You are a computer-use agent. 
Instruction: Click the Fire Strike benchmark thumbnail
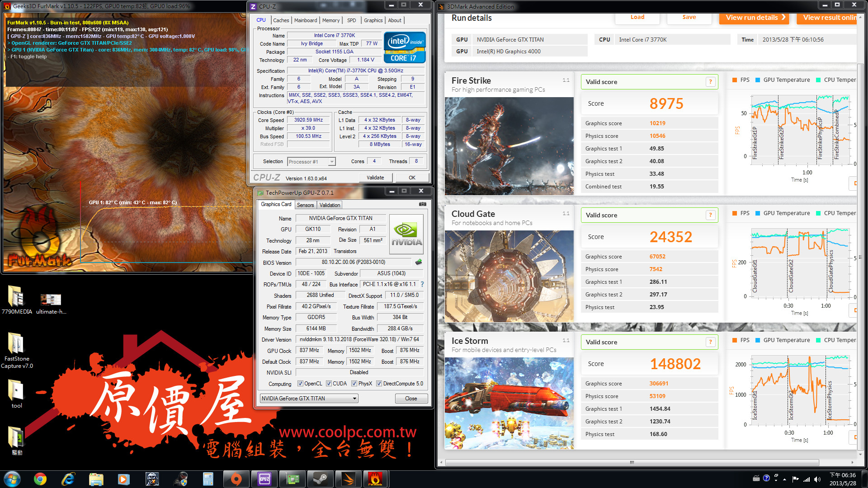[x=509, y=146]
